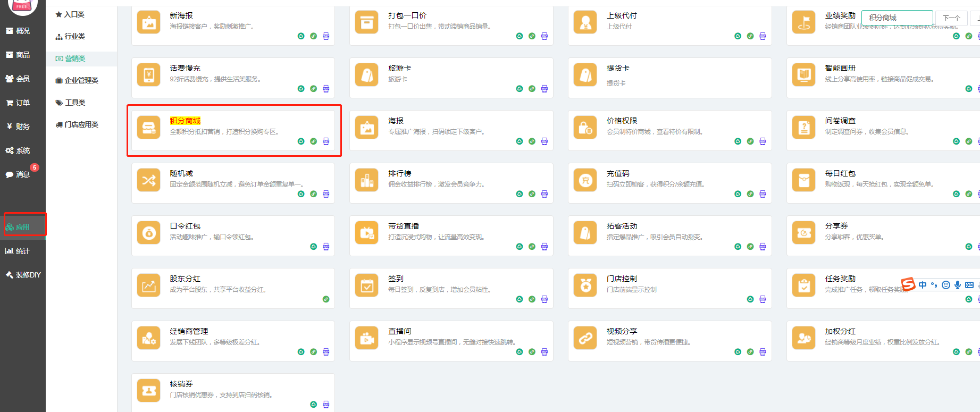Open the 股东分红 growth chart icon

(148, 285)
